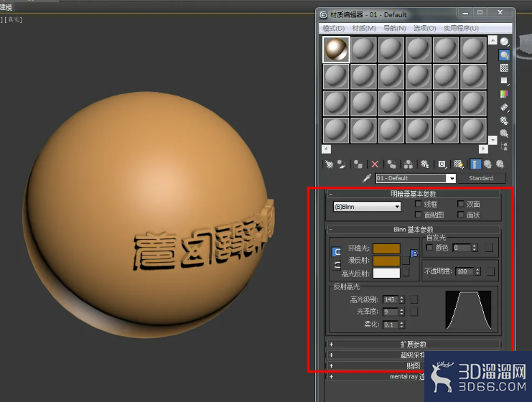Enable the 双面 checkbox

point(460,204)
